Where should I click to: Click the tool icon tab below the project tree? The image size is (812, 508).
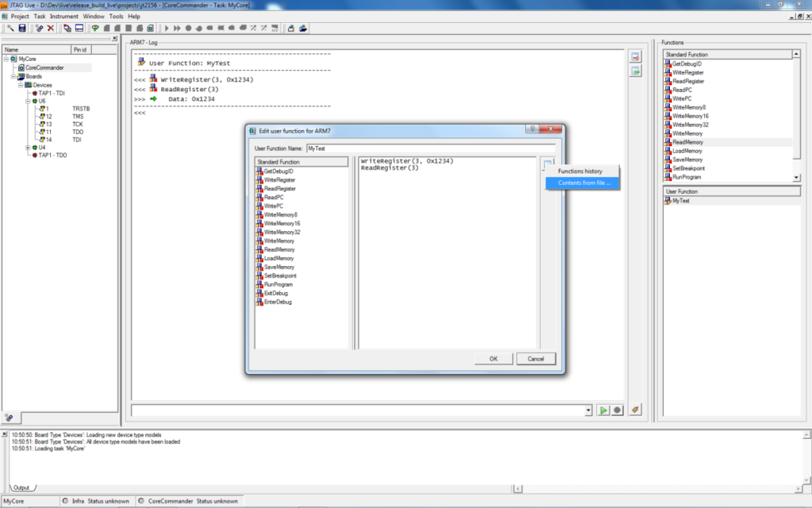pos(10,418)
